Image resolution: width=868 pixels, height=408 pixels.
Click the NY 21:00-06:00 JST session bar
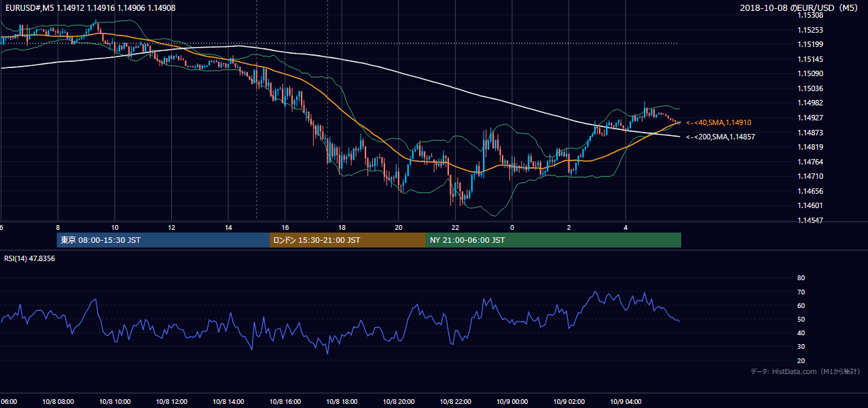point(554,240)
